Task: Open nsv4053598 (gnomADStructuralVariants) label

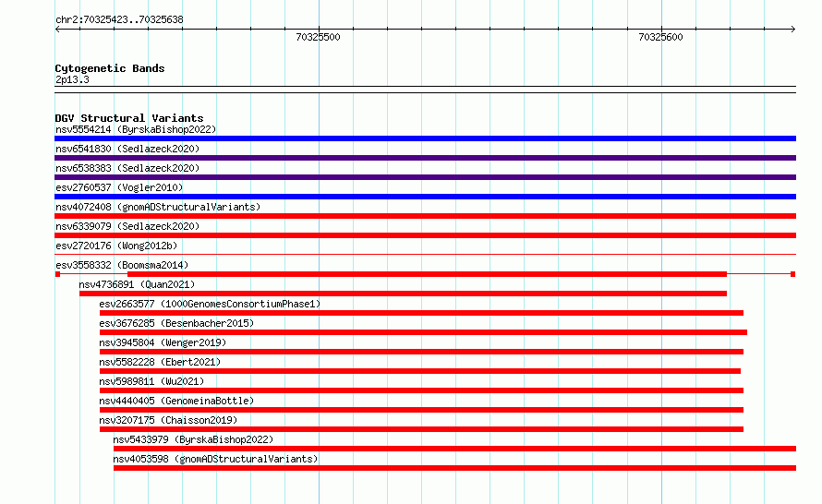Action: pos(215,459)
